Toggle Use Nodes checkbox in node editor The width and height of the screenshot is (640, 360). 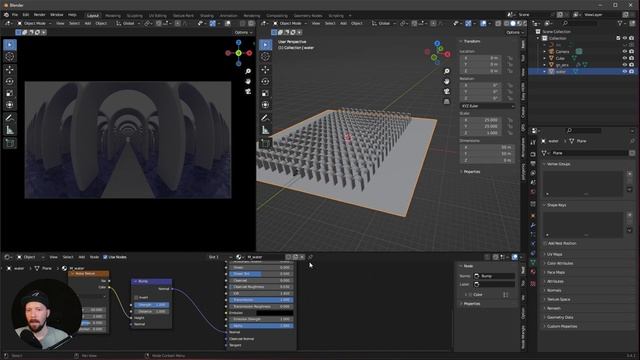pyautogui.click(x=105, y=257)
